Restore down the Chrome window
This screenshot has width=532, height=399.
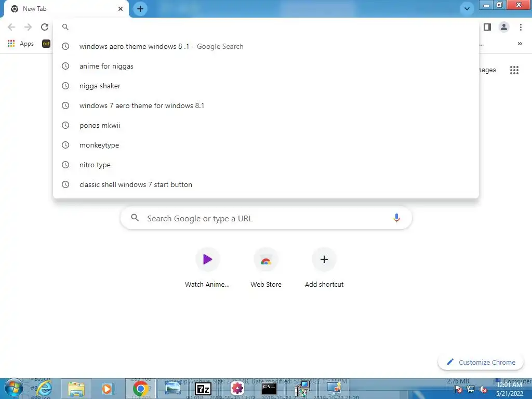pos(500,5)
